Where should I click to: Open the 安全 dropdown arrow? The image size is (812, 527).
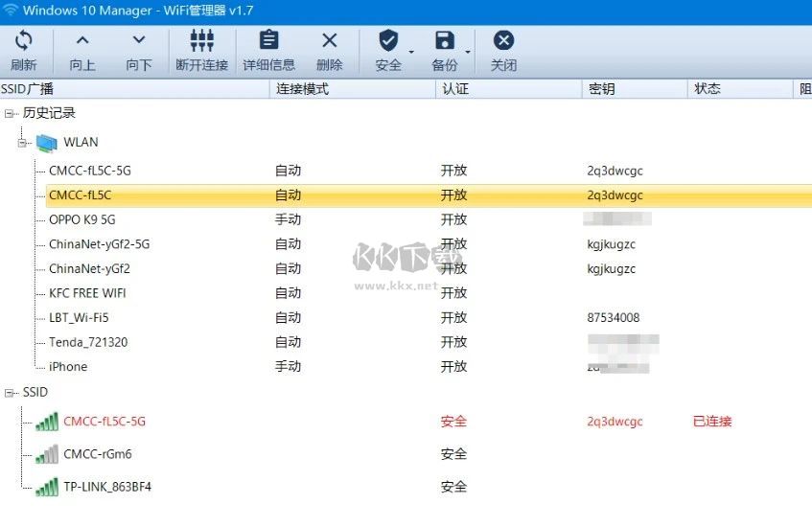[411, 52]
